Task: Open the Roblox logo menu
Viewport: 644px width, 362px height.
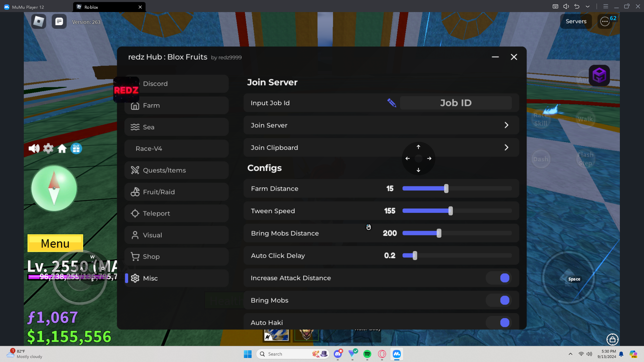Action: (x=39, y=21)
